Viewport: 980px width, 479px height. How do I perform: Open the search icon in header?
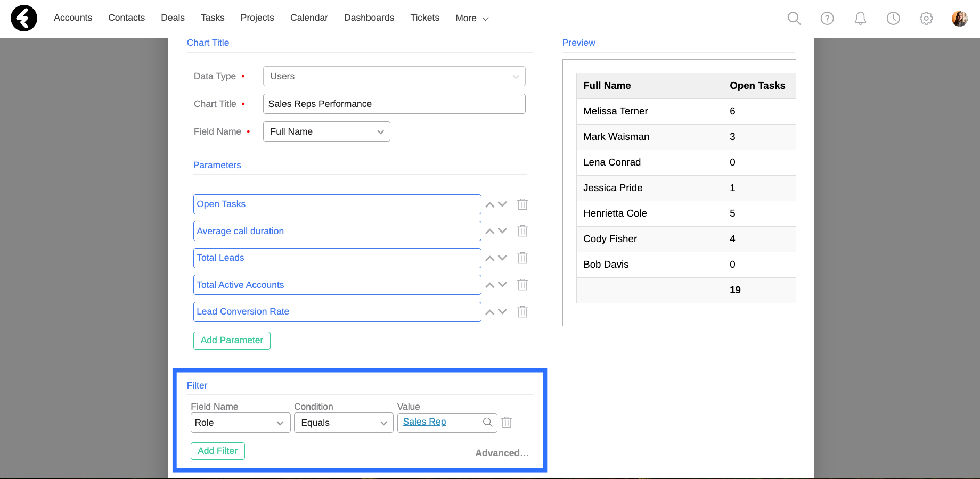tap(794, 18)
